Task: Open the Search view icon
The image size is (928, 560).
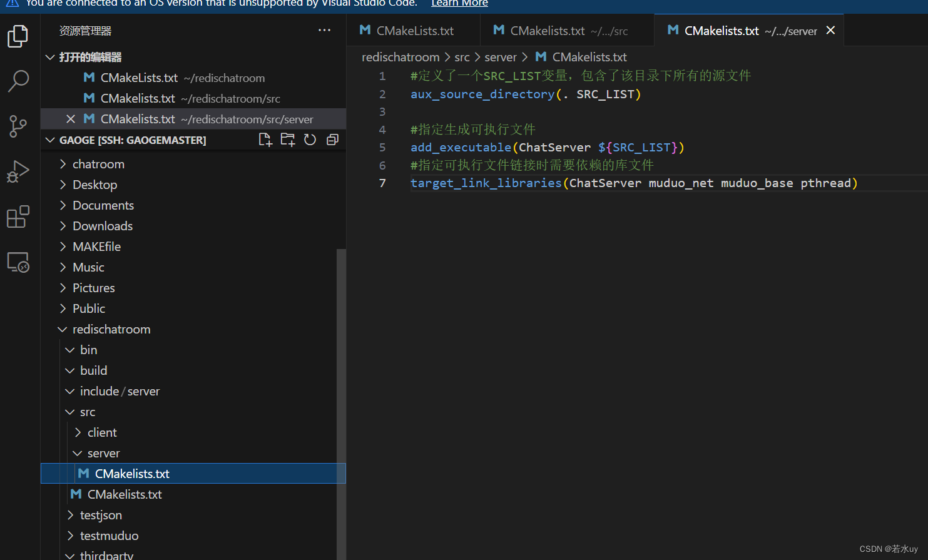Action: click(x=18, y=81)
